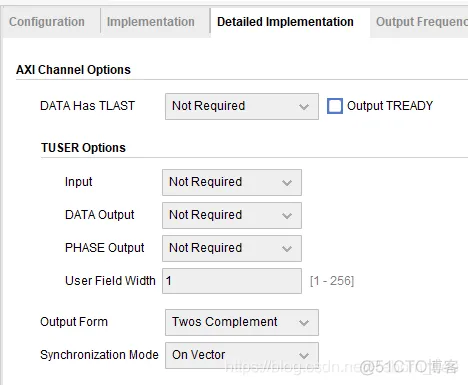Open the DATA Has TLAST dropdown

point(242,106)
